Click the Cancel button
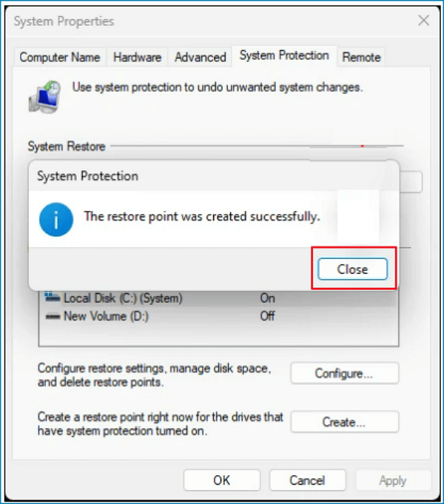The width and height of the screenshot is (444, 504). click(x=307, y=480)
